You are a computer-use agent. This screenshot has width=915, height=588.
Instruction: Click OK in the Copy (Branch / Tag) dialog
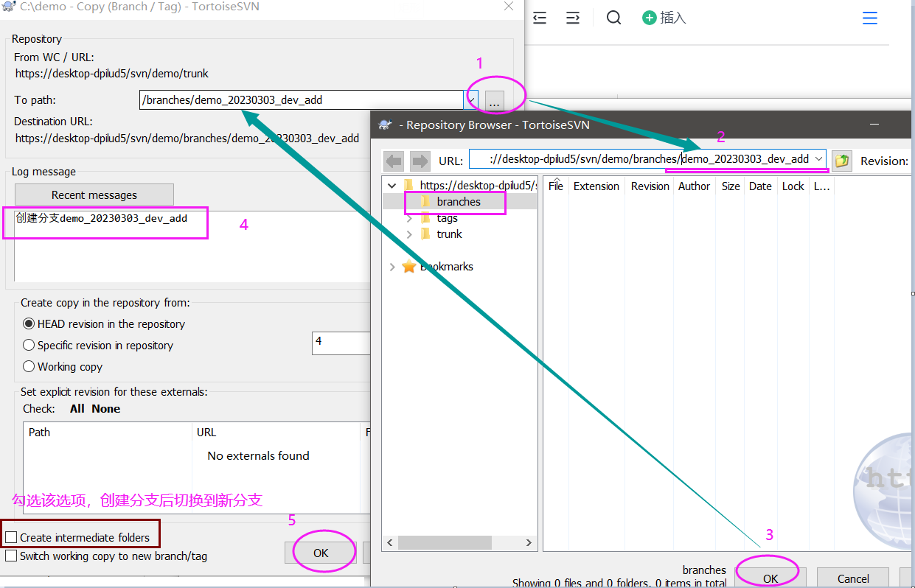[x=321, y=553]
